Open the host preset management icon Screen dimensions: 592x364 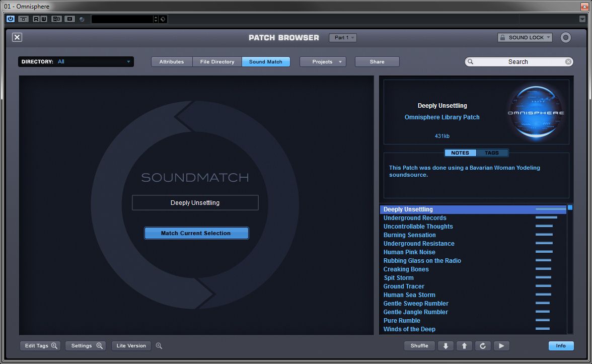[69, 19]
